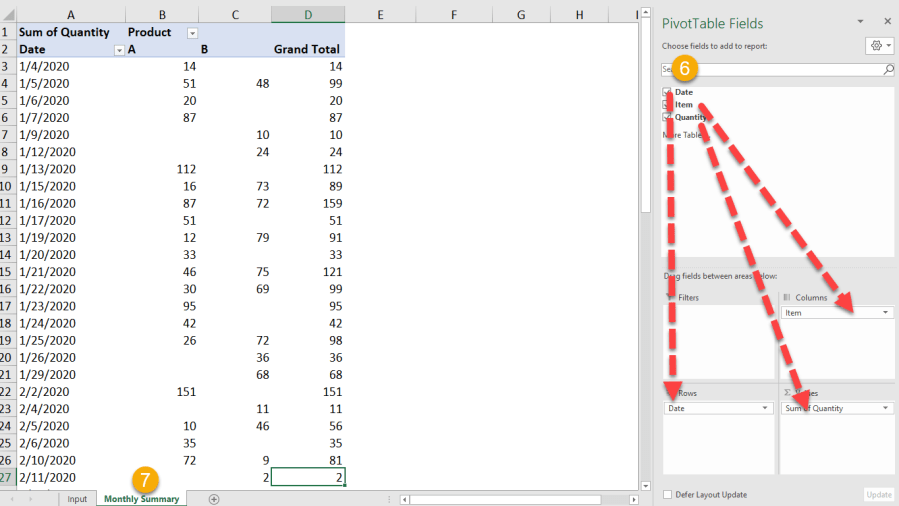Switch to the Input sheet tab
The width and height of the screenshot is (899, 506).
(77, 499)
